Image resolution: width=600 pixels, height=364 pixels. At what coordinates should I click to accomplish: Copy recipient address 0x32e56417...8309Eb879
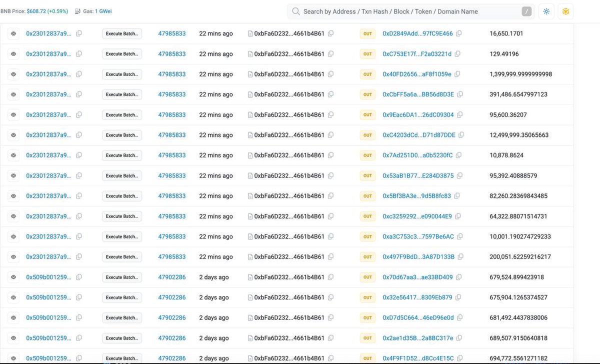(x=457, y=297)
